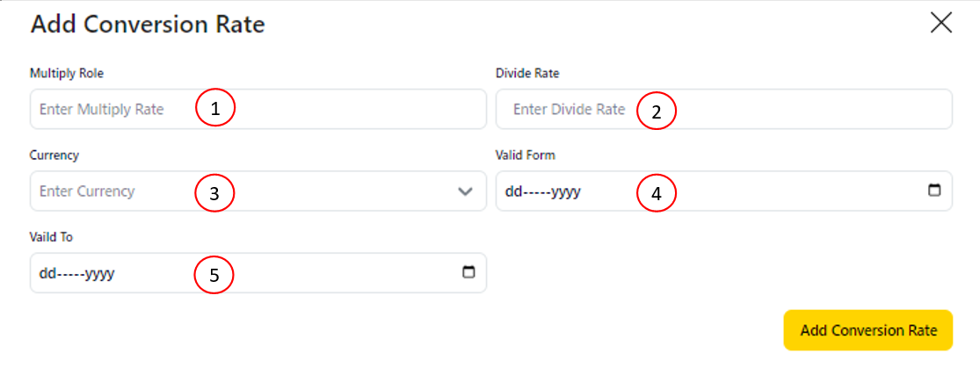Click the Valid Form field label
Screen dimensions: 980x389
[526, 155]
